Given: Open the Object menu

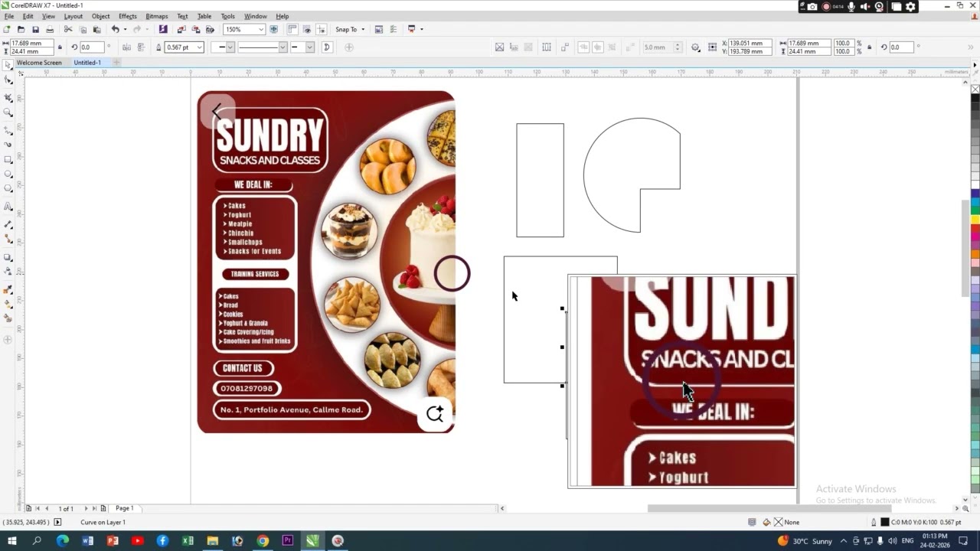Looking at the screenshot, I should click(x=100, y=16).
